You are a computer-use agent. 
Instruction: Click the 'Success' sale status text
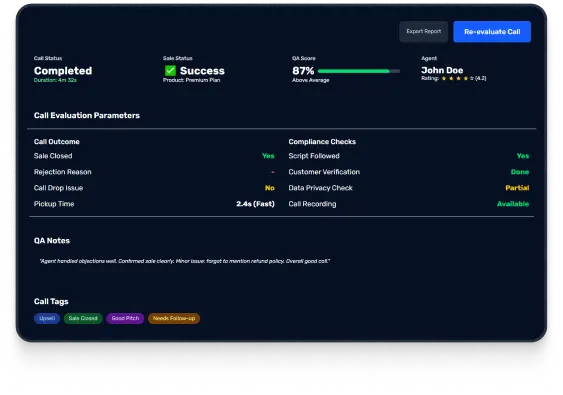tap(202, 71)
